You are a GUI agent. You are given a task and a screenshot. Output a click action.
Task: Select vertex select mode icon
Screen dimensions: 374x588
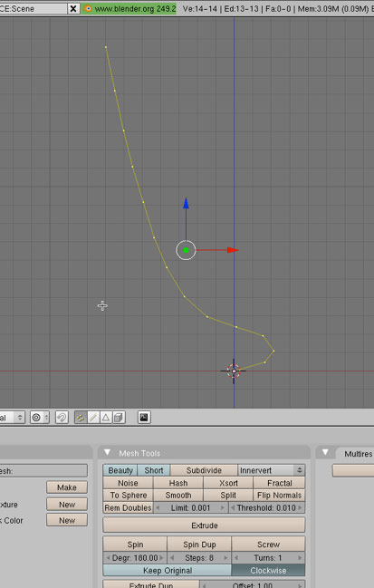point(81,418)
